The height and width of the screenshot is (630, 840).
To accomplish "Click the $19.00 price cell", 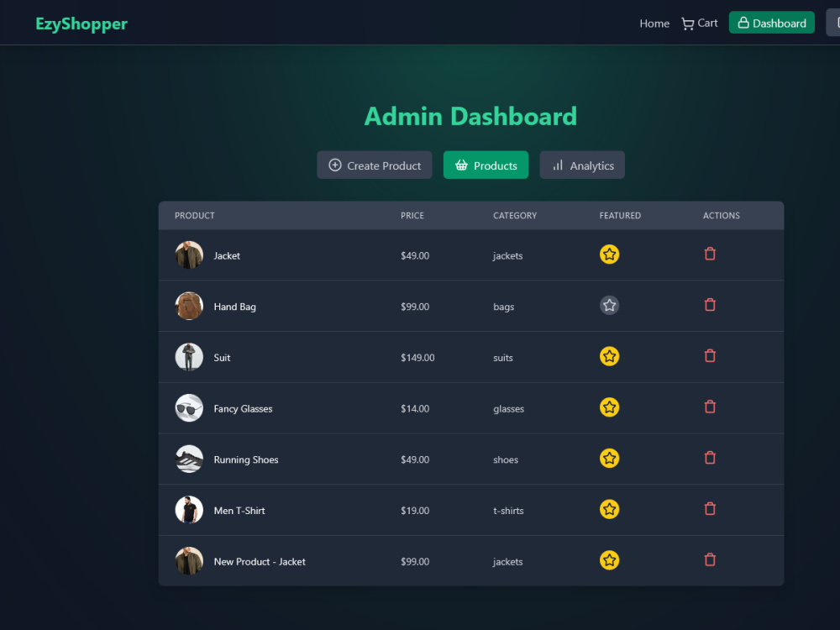I will pos(415,511).
